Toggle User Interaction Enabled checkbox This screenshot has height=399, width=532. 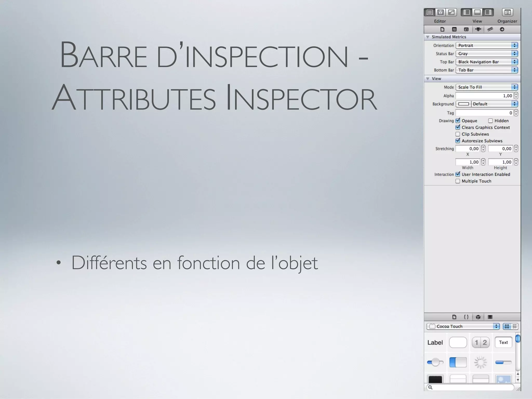458,174
